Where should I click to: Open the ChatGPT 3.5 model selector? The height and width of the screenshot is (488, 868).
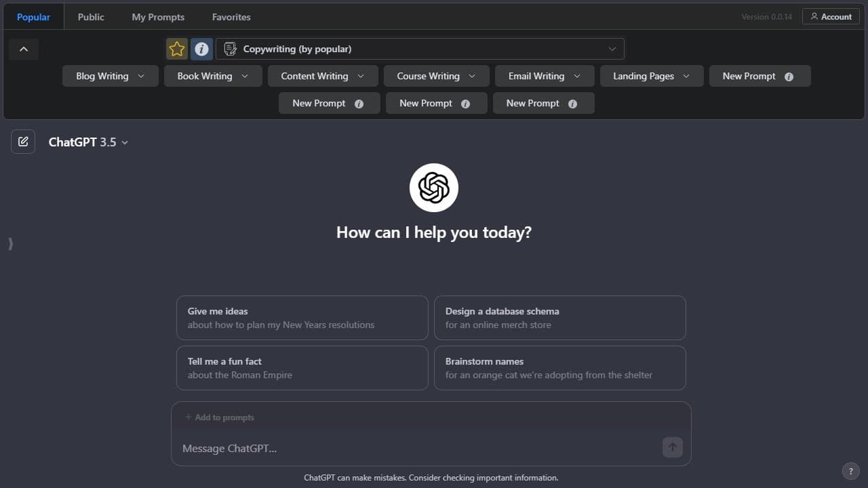coord(88,142)
